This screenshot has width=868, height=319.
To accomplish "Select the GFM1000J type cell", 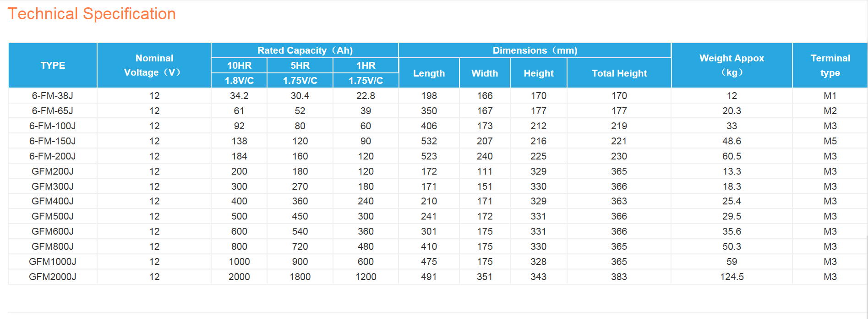I will (53, 262).
